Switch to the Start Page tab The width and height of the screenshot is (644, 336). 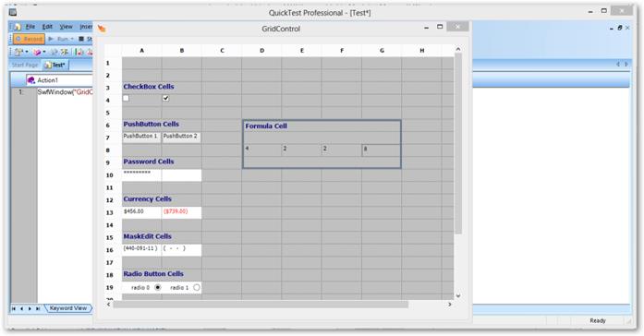point(25,65)
